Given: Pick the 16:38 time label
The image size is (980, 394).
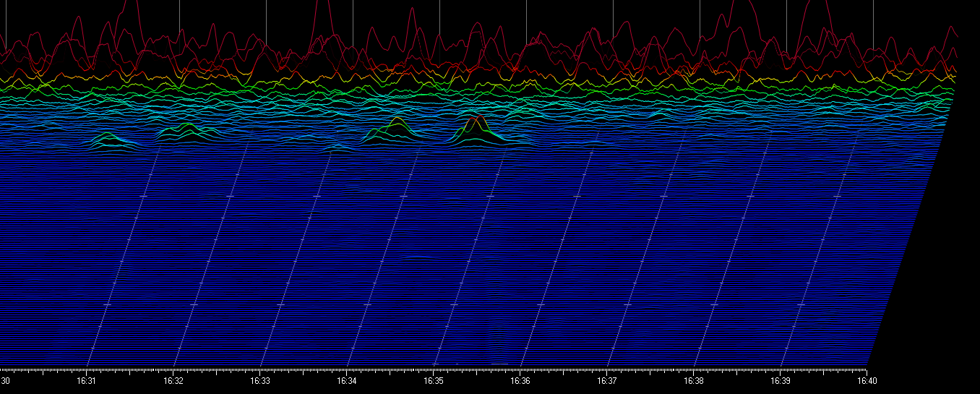Looking at the screenshot, I should (694, 380).
